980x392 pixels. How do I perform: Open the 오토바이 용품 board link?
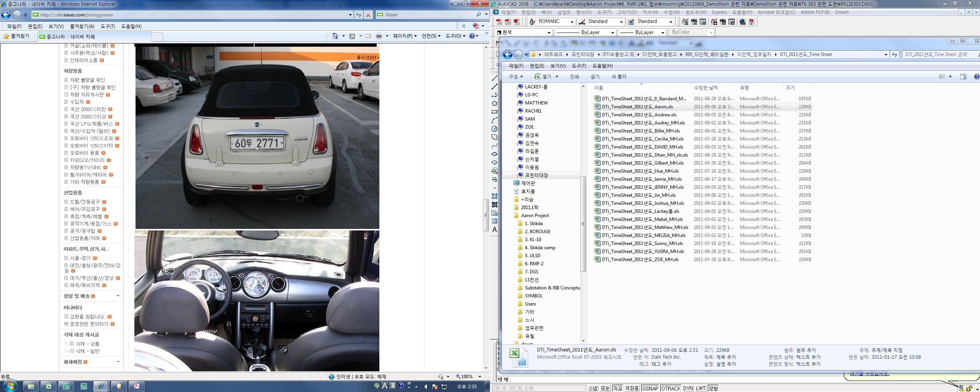pos(84,153)
